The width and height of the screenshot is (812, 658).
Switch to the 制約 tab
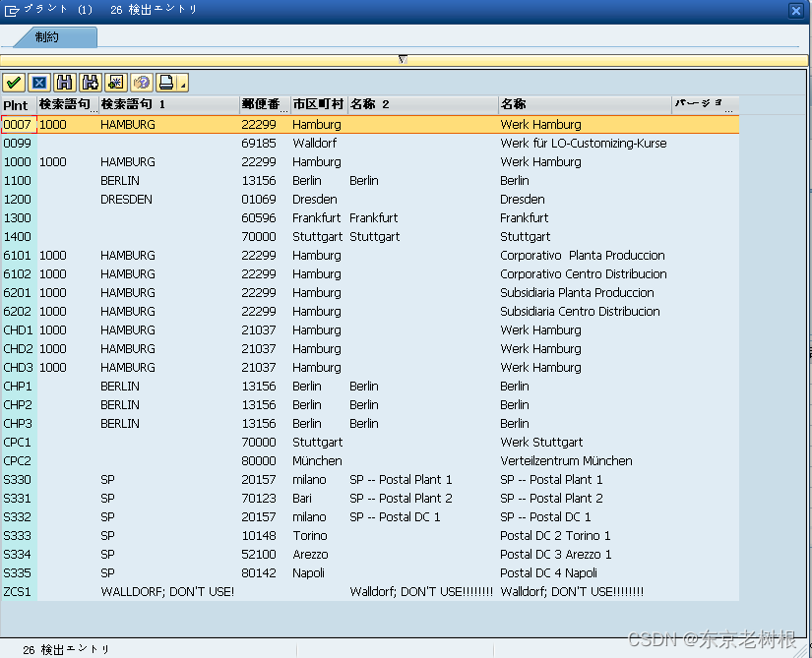click(47, 35)
